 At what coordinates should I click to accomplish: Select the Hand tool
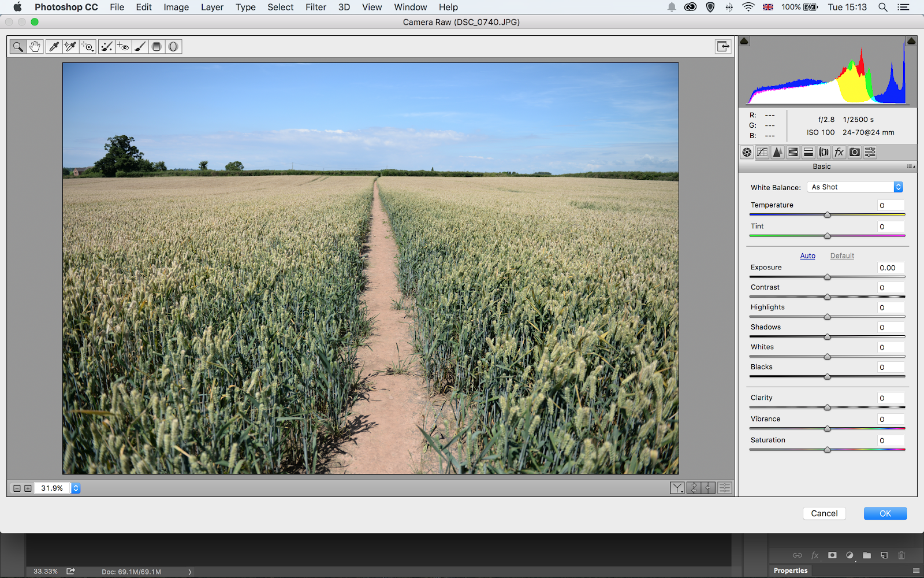35,47
